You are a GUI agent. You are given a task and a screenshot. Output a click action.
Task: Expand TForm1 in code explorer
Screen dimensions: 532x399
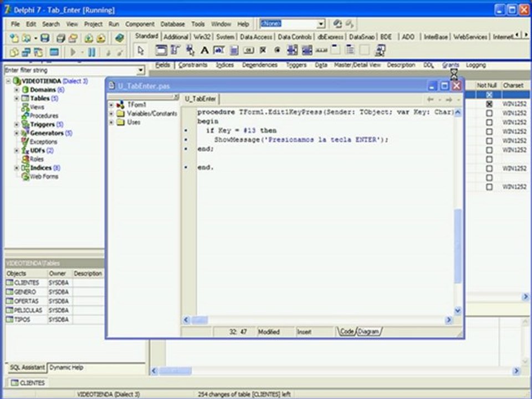(111, 105)
